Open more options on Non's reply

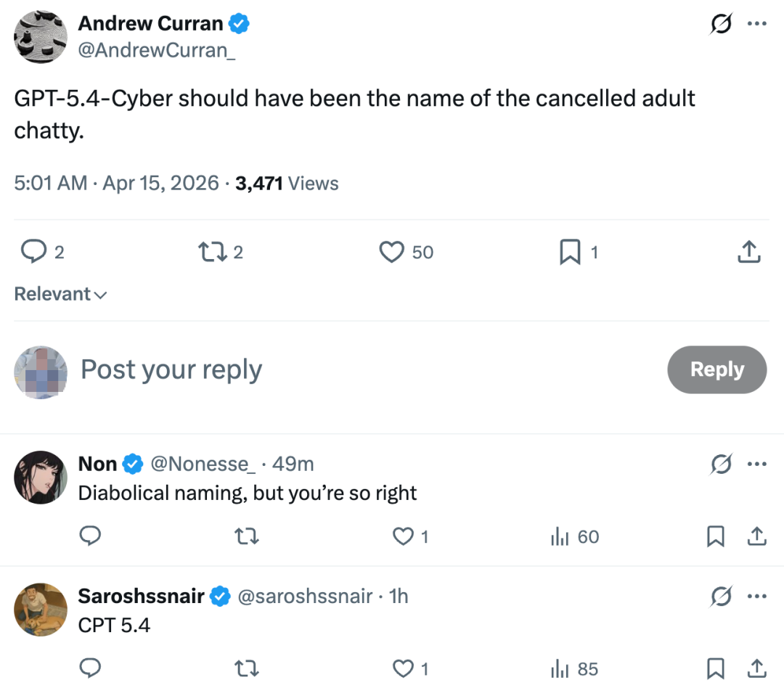coord(756,464)
